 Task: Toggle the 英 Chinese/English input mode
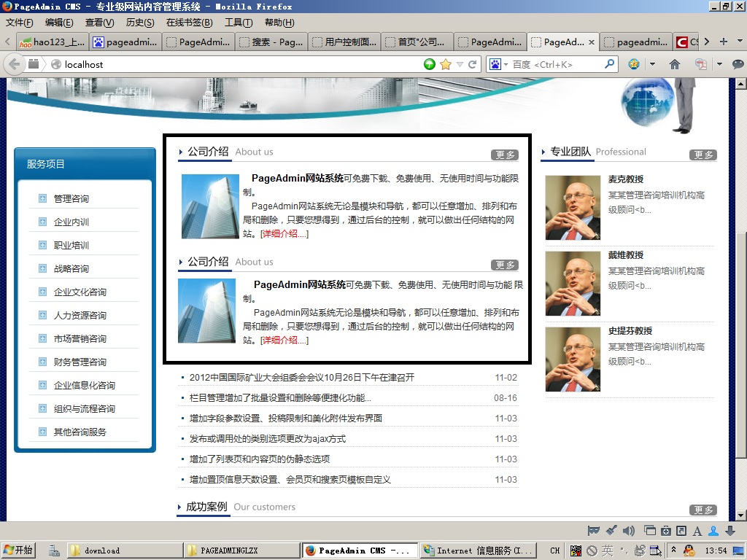click(608, 551)
